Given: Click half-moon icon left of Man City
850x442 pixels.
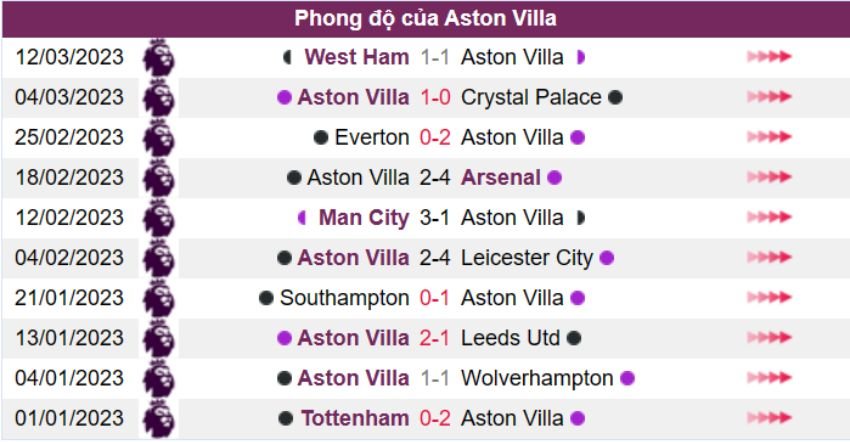Looking at the screenshot, I should tap(302, 218).
